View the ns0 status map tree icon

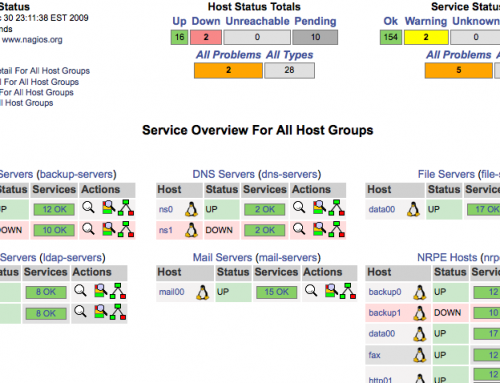[x=337, y=208]
